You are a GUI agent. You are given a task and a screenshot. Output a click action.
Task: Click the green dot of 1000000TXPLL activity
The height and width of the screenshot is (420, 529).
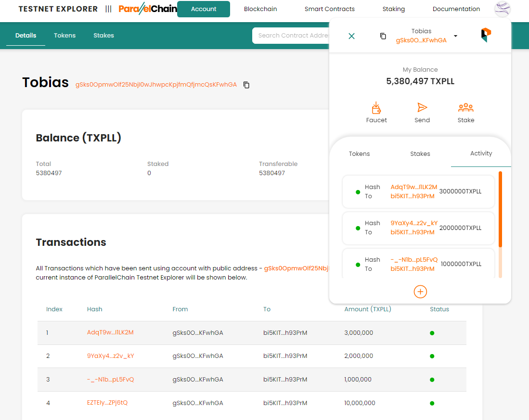pyautogui.click(x=358, y=265)
